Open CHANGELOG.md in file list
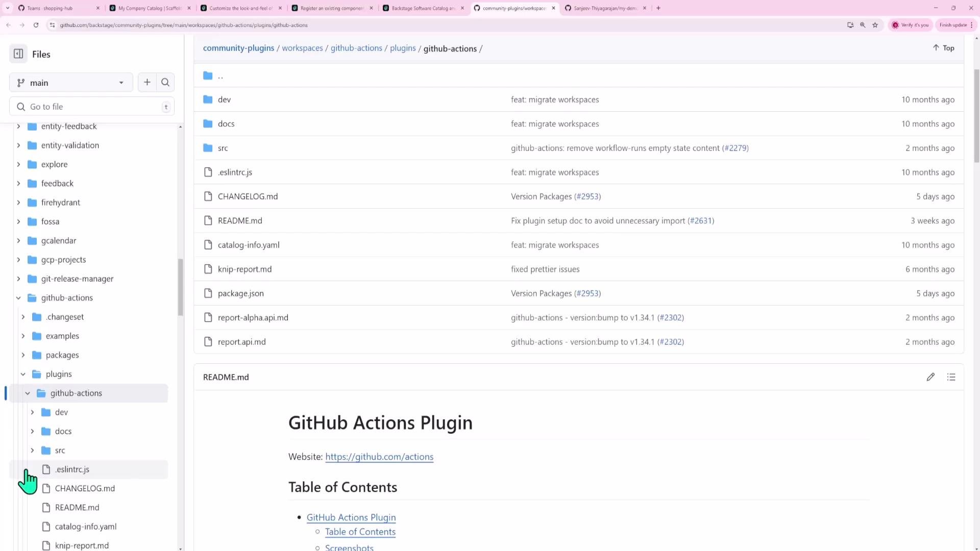The width and height of the screenshot is (980, 551). pyautogui.click(x=248, y=196)
